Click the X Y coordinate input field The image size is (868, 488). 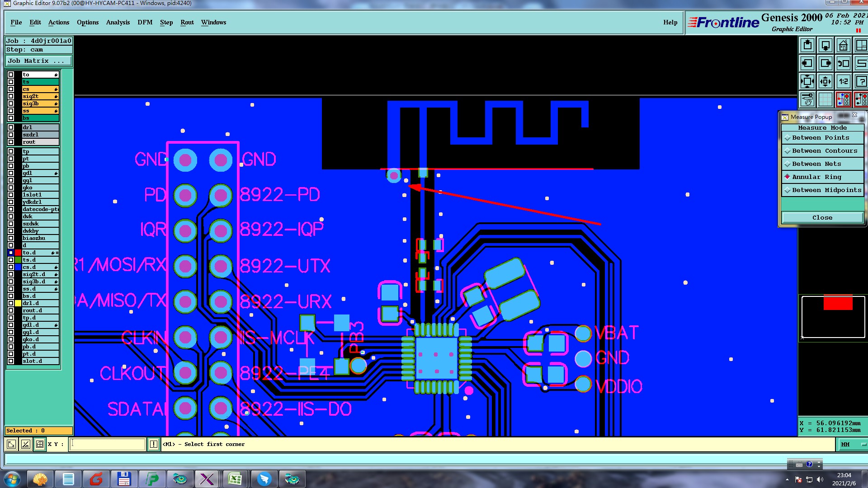coord(108,445)
